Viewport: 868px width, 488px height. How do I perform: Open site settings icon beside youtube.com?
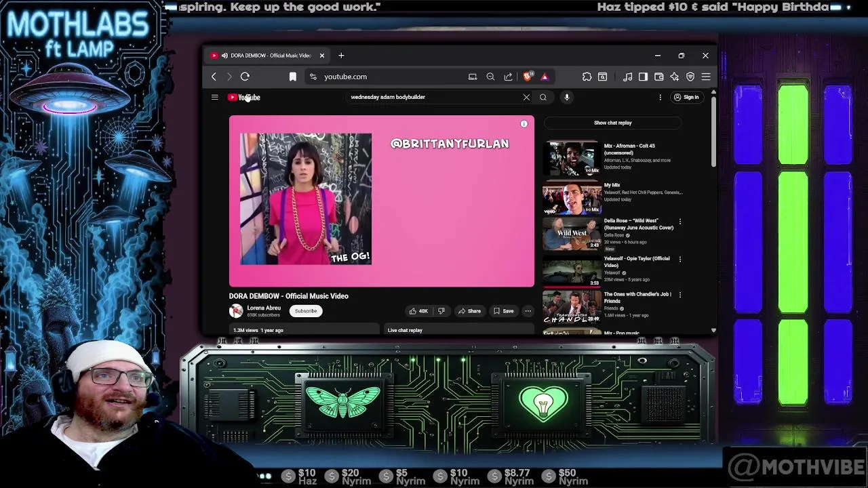(313, 77)
